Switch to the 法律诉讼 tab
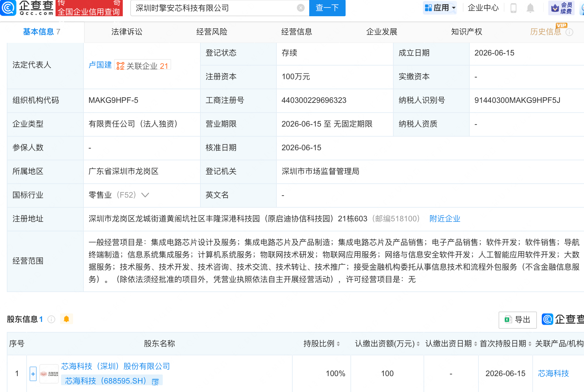Image resolution: width=584 pixels, height=392 pixels. coord(127,32)
